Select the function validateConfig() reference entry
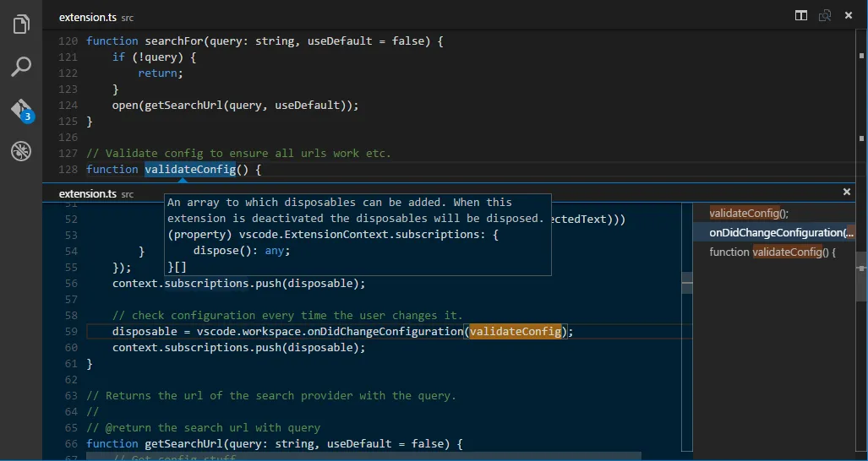 pyautogui.click(x=772, y=252)
